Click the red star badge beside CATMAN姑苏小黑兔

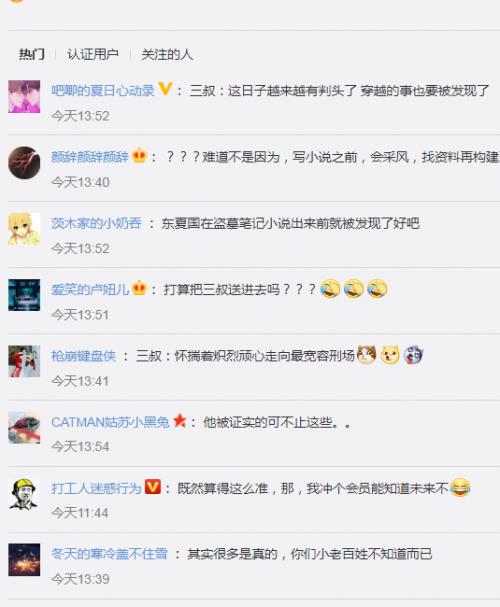tap(180, 420)
